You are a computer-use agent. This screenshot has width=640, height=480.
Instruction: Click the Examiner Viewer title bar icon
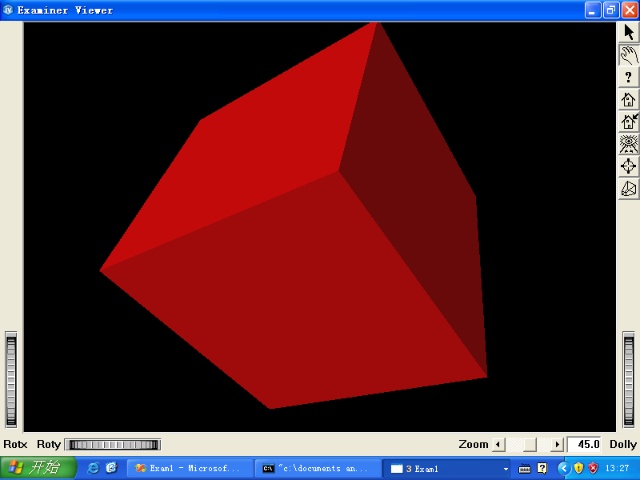8,10
